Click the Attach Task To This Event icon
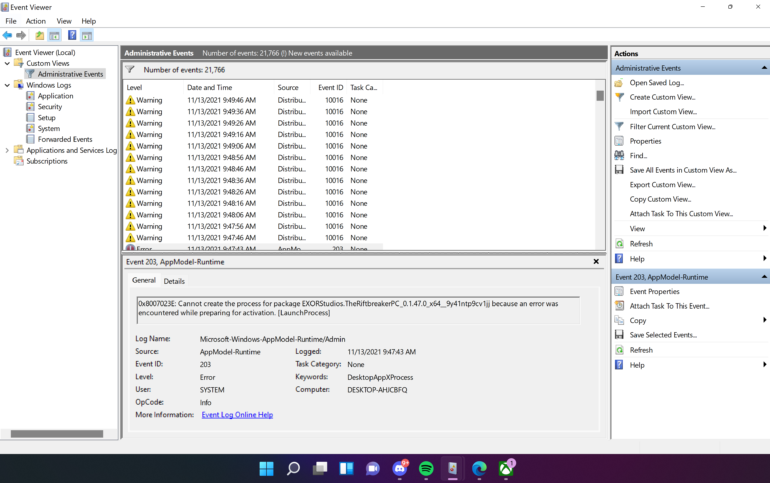 coord(620,306)
